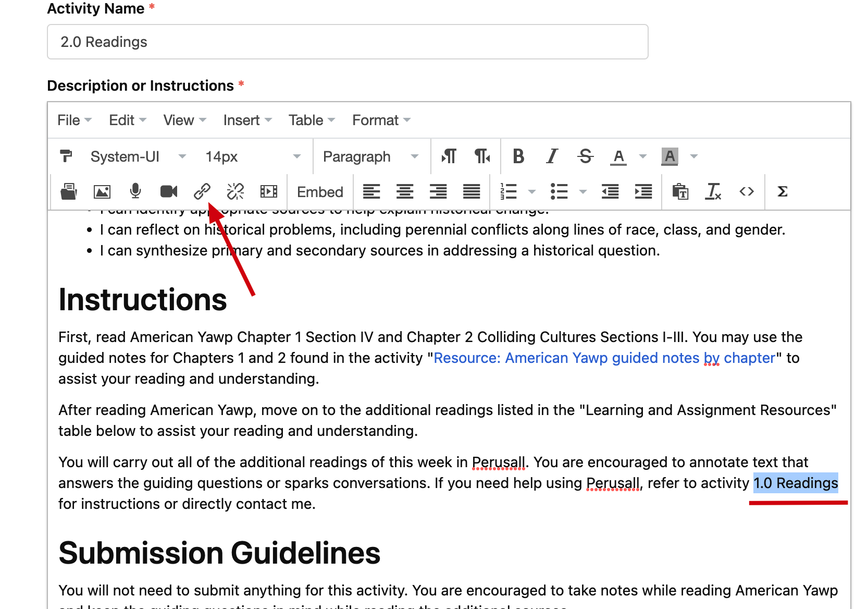The image size is (868, 609).
Task: Open the File menu
Action: [75, 120]
